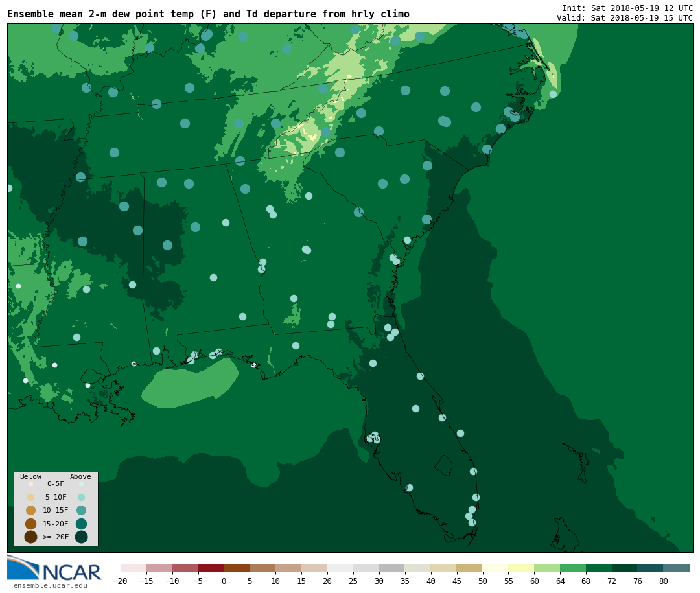Pick the 15 to 20 colorbar swatch
The width and height of the screenshot is (700, 593).
pyautogui.click(x=315, y=568)
